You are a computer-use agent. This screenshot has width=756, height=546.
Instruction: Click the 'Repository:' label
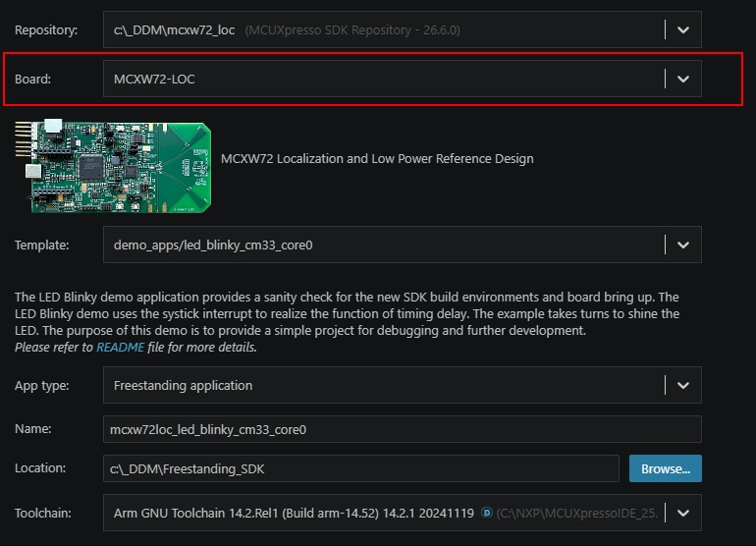coord(46,29)
